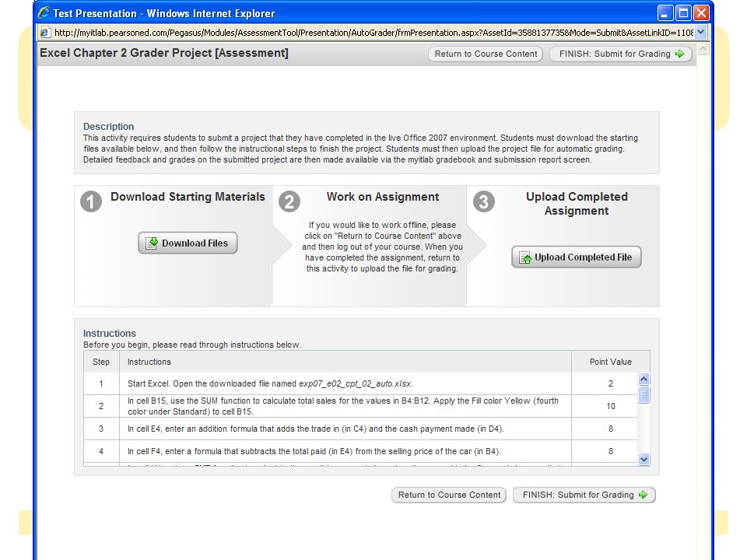
Task: Click top FINISH: Submit for Grading button
Action: pos(621,54)
